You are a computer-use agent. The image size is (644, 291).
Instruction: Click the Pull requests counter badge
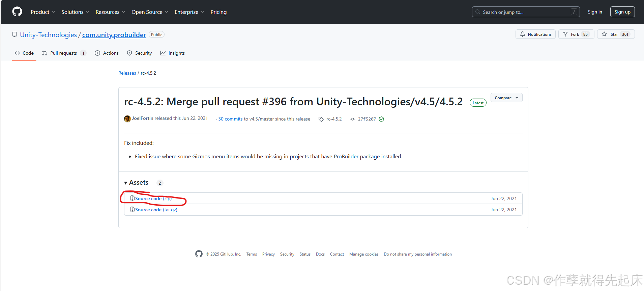pos(83,53)
